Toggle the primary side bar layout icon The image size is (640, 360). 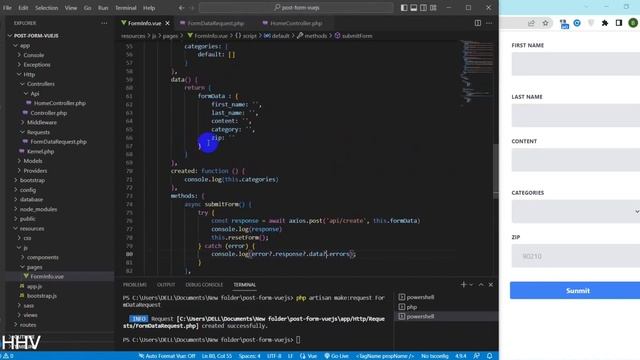pos(404,8)
